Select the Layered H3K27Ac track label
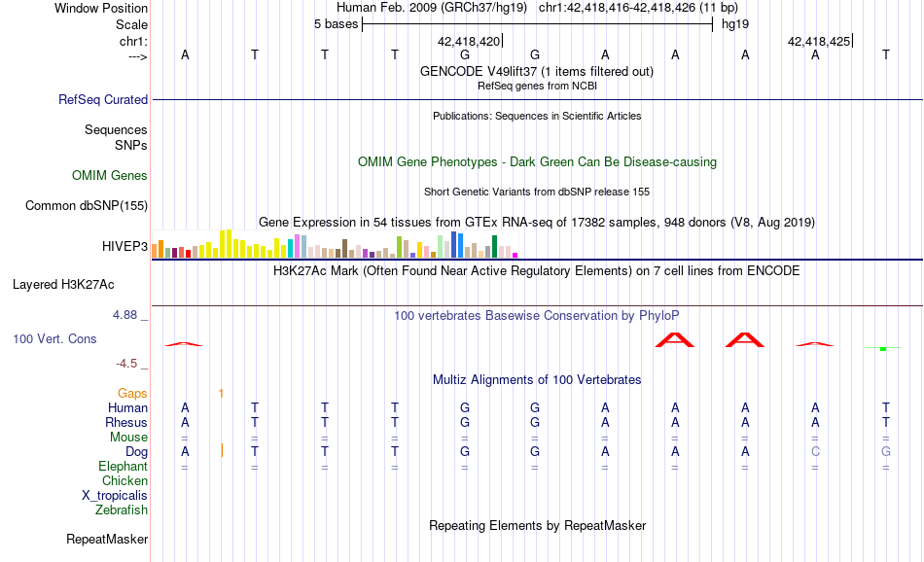 click(x=63, y=285)
